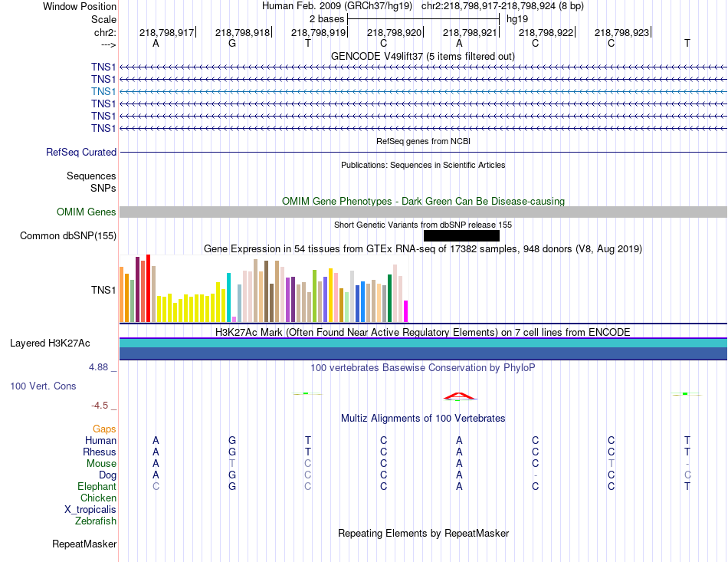This screenshot has width=728, height=562.
Task: Select the Human alignment row label
Action: click(x=100, y=440)
